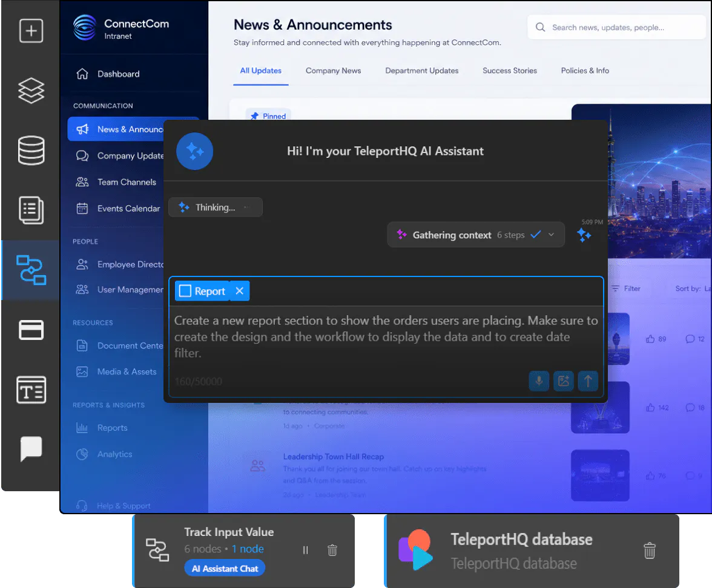Switch to Company News tab
This screenshot has width=712, height=588.
click(333, 71)
